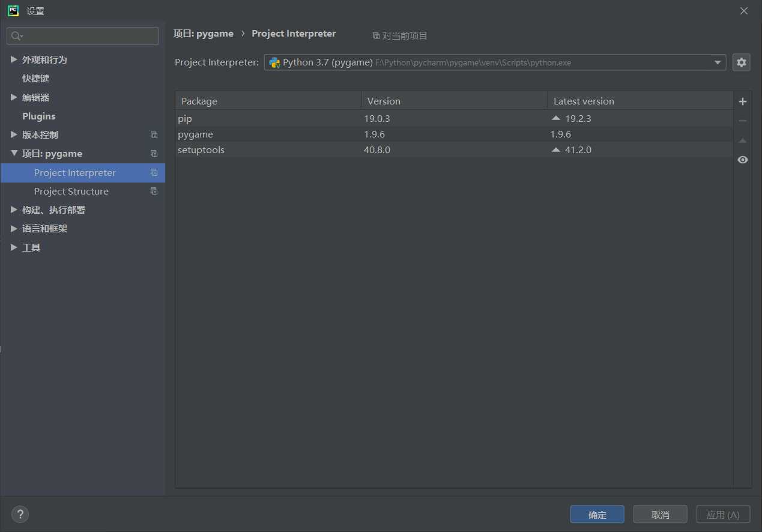The width and height of the screenshot is (762, 532).
Task: Click the help question mark icon
Action: 20,514
